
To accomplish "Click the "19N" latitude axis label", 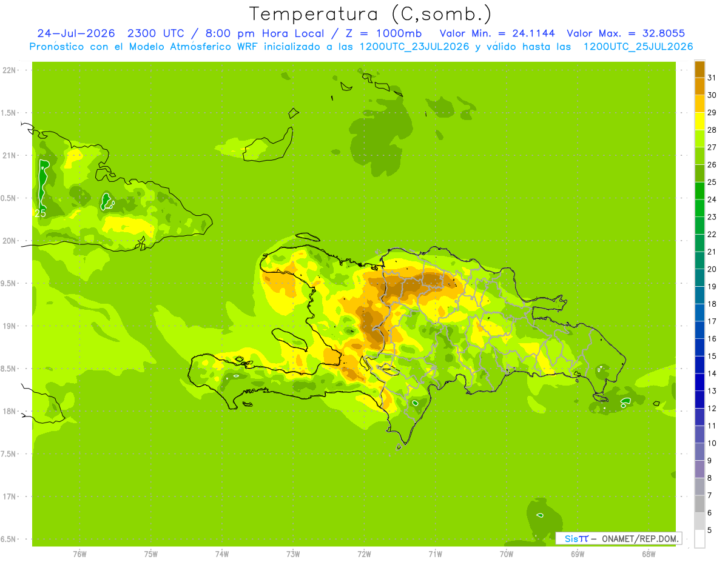I will (9, 326).
